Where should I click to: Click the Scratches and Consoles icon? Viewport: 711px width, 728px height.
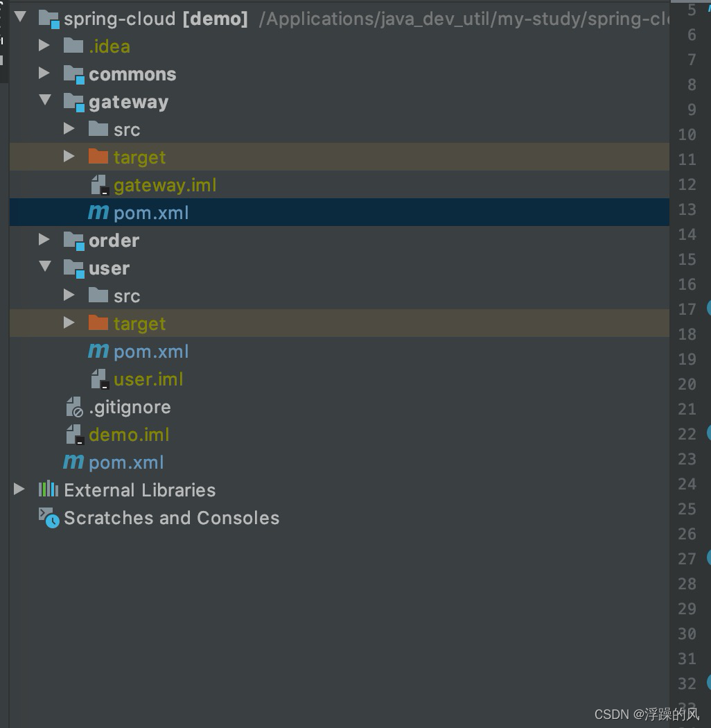(x=49, y=518)
